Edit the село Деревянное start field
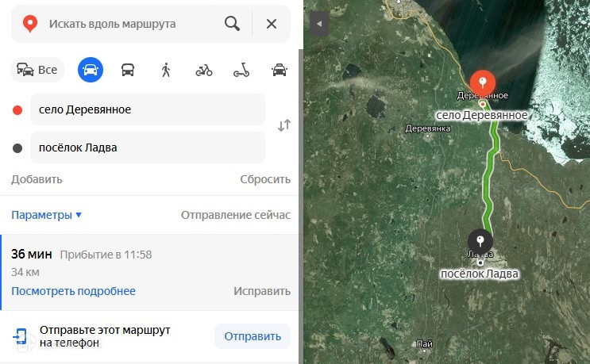The image size is (590, 364). point(148,109)
